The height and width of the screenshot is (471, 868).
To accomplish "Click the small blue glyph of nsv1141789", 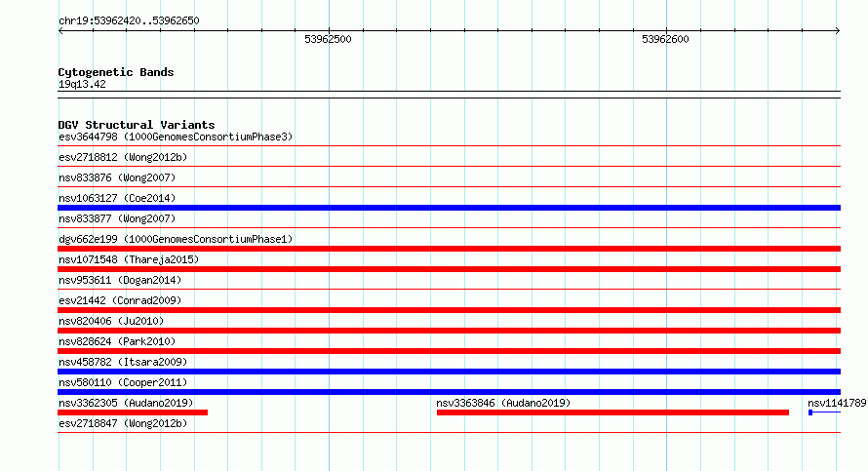I will [x=810, y=412].
